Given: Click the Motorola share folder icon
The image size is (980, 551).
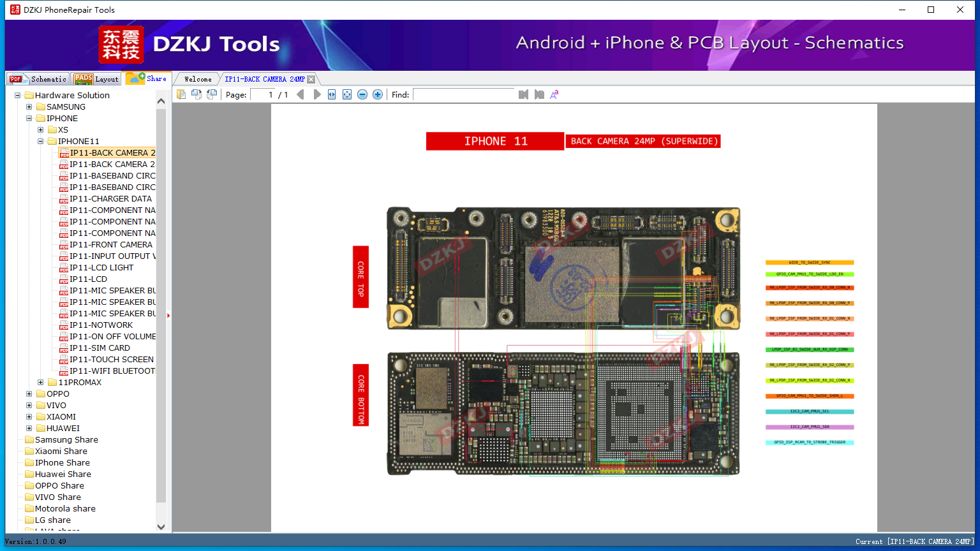Looking at the screenshot, I should (x=29, y=509).
